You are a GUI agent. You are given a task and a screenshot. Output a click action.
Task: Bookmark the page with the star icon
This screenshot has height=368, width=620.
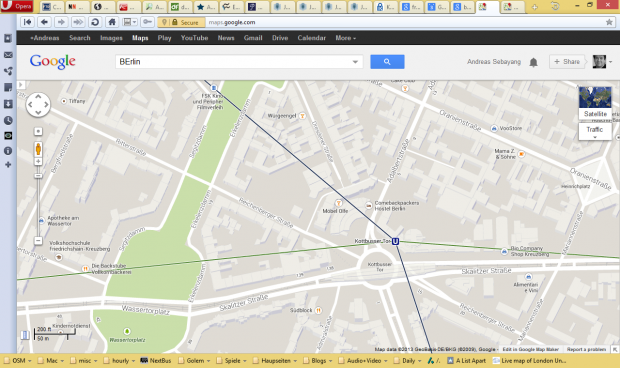[x=609, y=22]
